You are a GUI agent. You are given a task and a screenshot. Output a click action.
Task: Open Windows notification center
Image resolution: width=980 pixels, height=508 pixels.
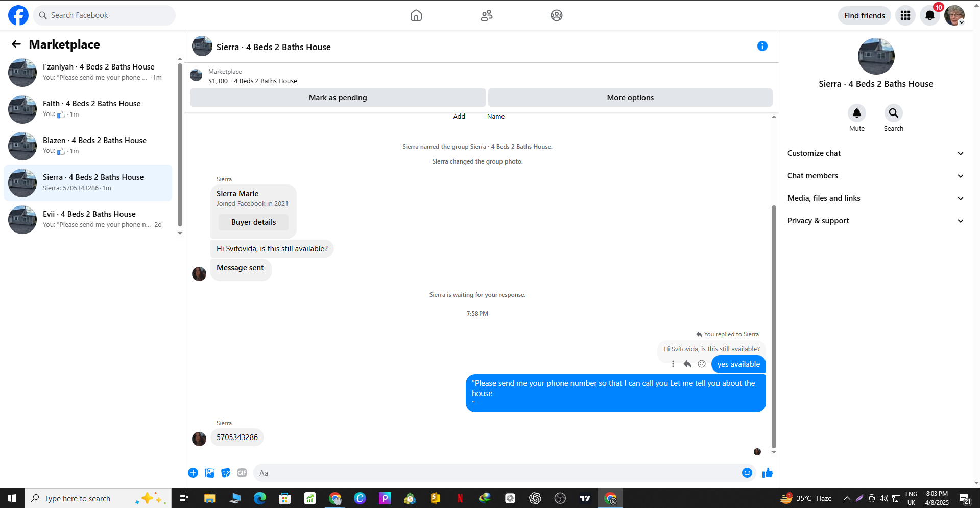[x=965, y=499]
